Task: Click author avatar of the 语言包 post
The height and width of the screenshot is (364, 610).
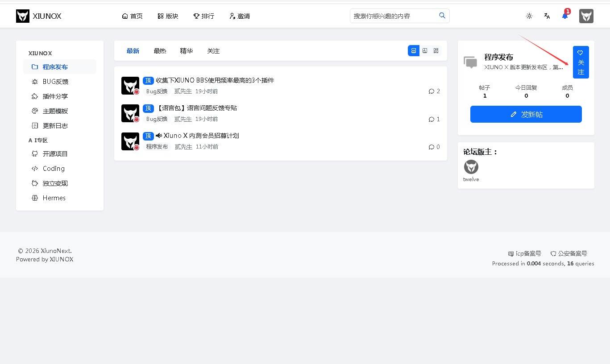Action: pyautogui.click(x=130, y=113)
